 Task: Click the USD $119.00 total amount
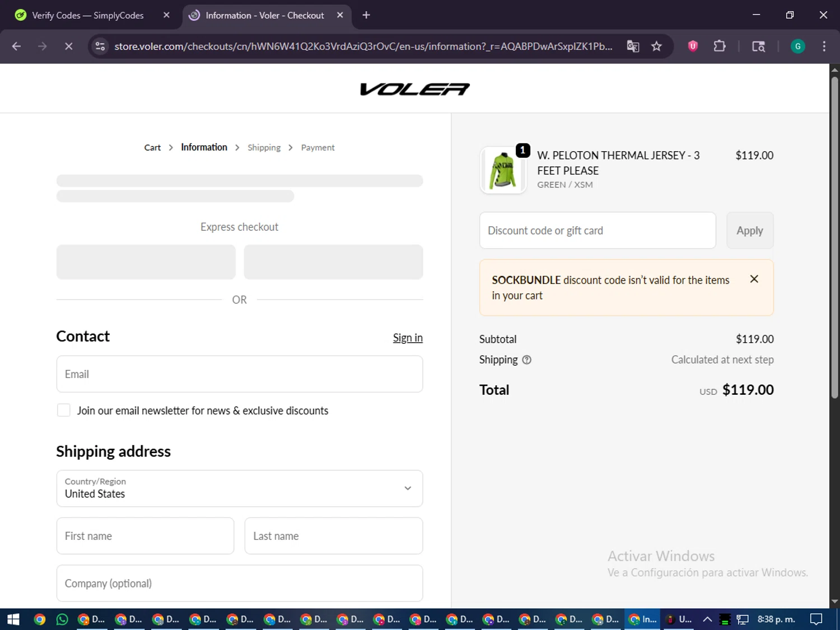point(736,390)
